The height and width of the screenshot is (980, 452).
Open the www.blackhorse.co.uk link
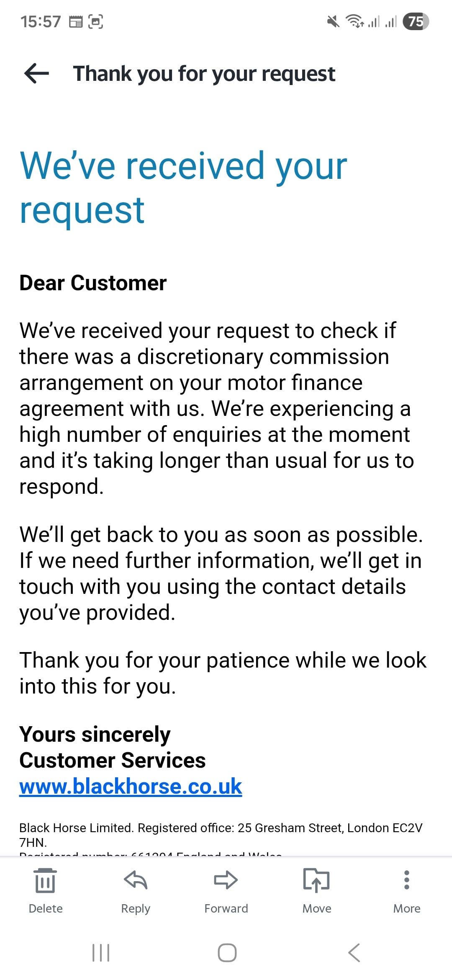click(131, 786)
